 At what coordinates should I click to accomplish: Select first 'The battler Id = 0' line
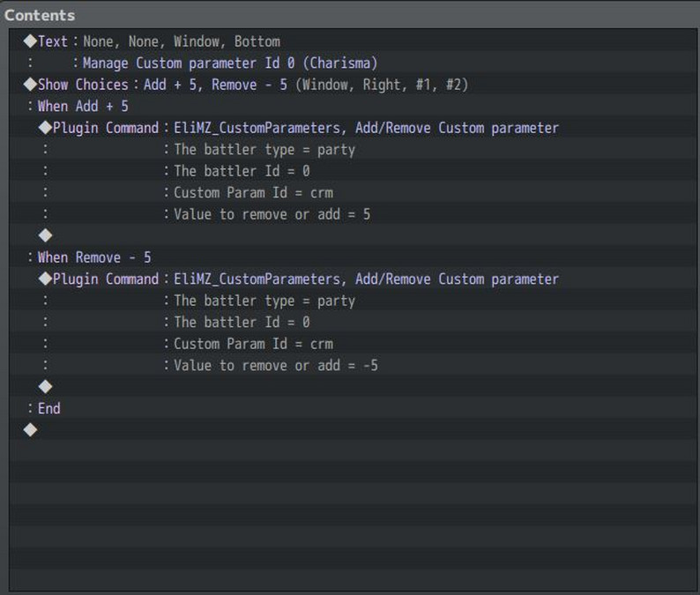point(242,171)
